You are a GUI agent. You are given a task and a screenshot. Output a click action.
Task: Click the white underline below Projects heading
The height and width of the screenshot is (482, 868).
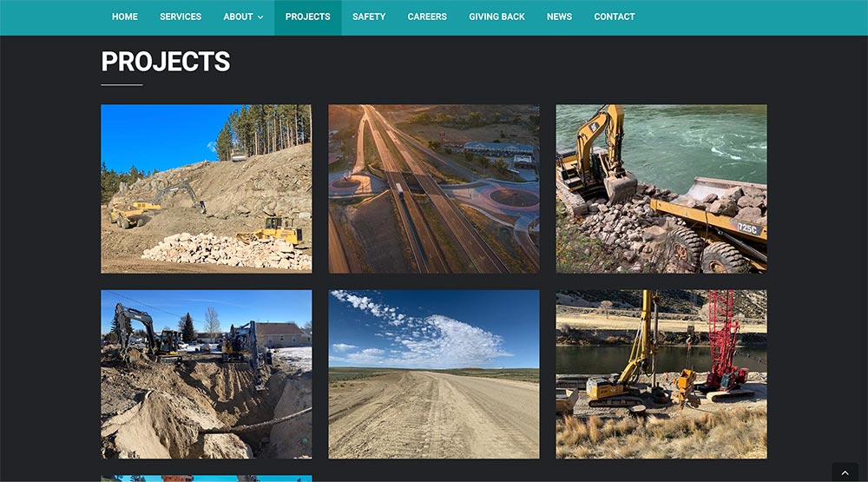pos(122,85)
